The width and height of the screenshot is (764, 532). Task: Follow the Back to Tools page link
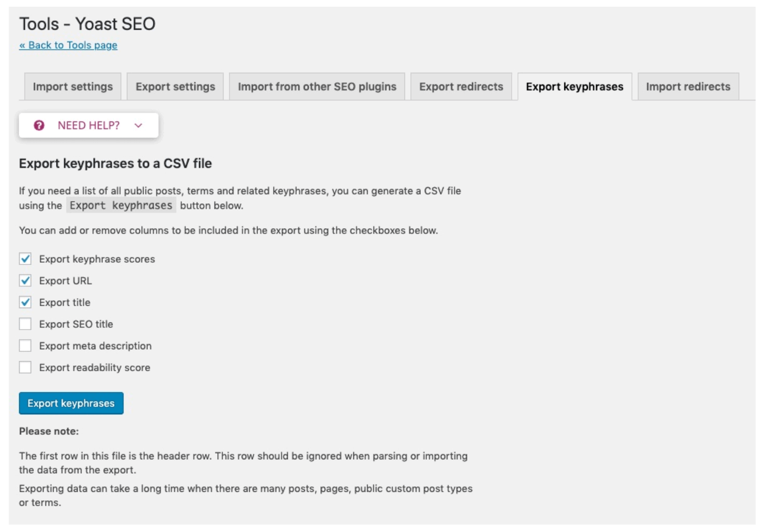pos(68,45)
